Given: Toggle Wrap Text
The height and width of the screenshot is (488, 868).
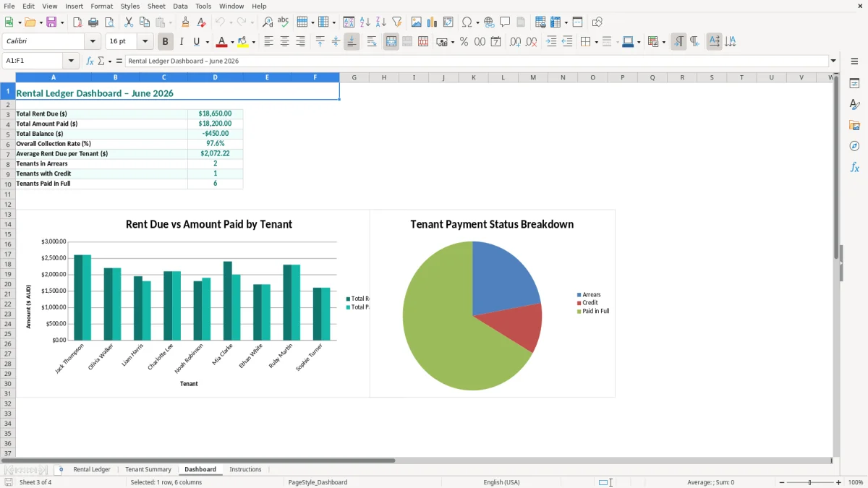Looking at the screenshot, I should click(372, 42).
